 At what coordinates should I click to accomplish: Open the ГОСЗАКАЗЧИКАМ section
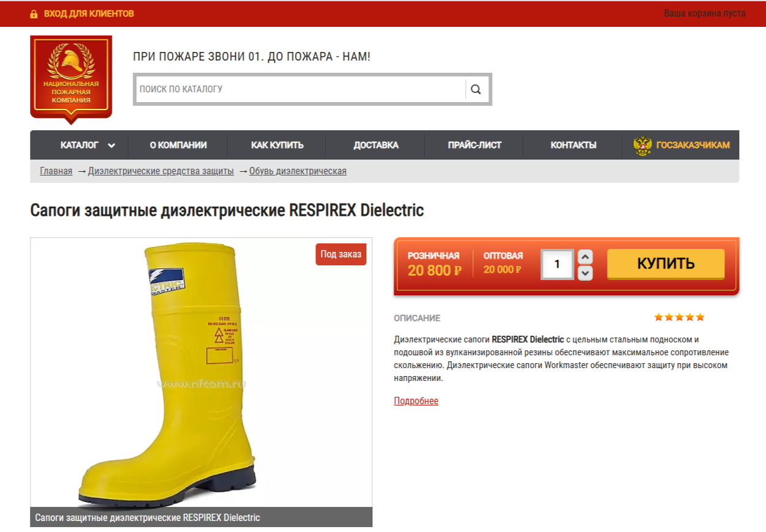tap(693, 146)
